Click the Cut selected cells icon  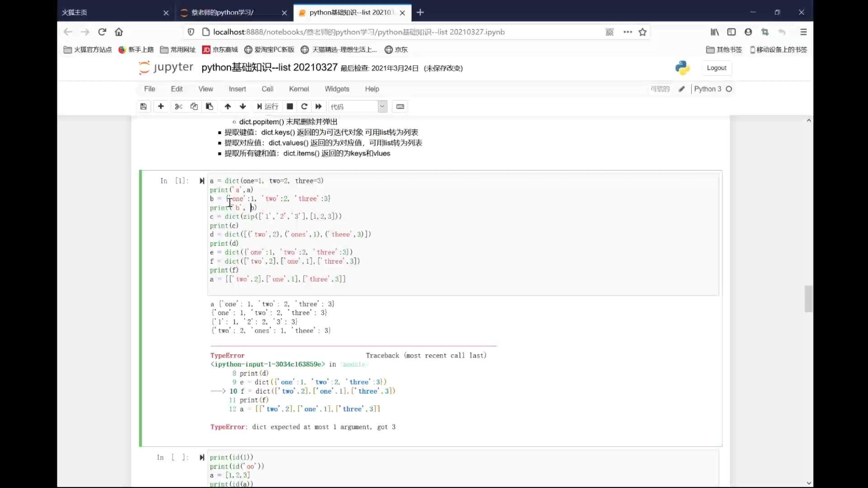coord(177,106)
